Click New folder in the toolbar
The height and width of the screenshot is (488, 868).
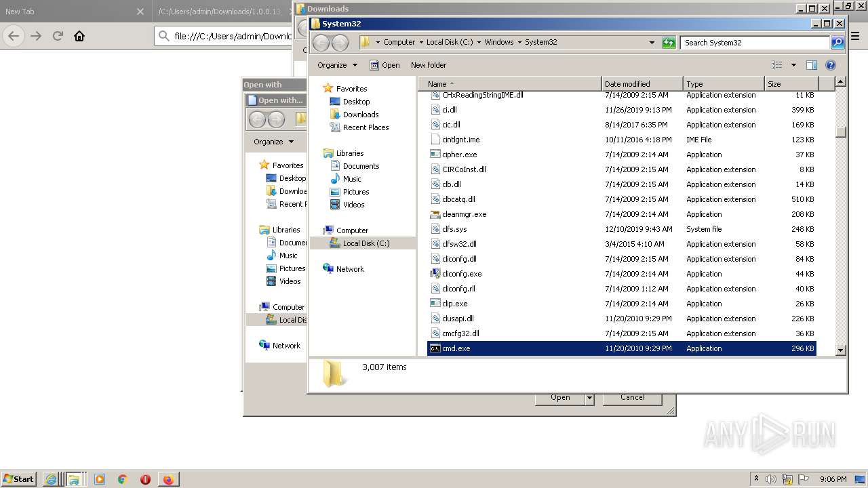click(x=429, y=65)
